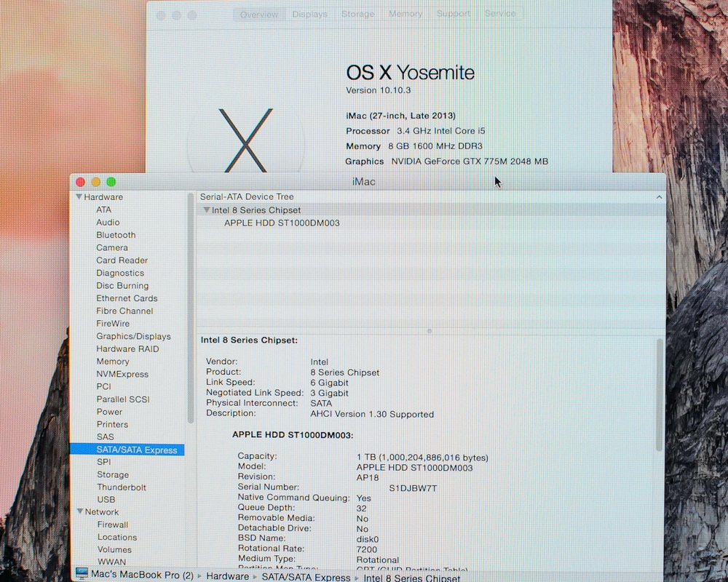Select USB in the sidebar
Viewport: 728px width, 582px height.
(106, 499)
